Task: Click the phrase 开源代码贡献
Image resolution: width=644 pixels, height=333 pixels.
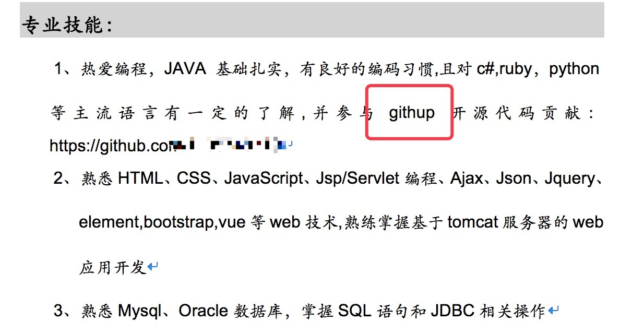Action: coord(517,113)
